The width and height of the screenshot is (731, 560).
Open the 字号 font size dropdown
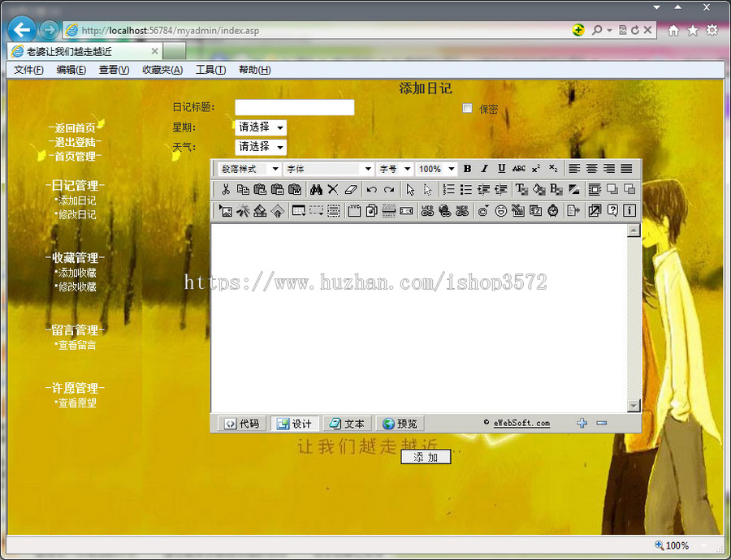coord(395,169)
